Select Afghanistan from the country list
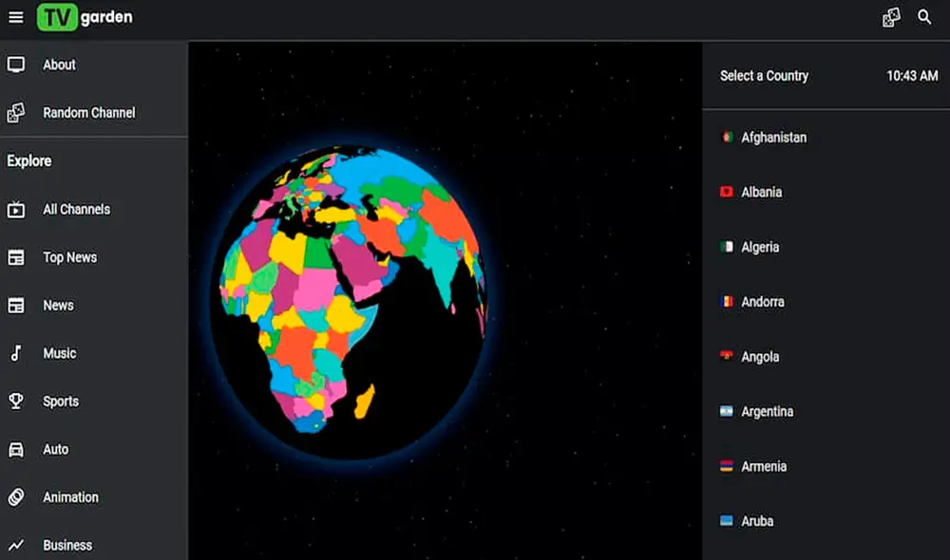 coord(773,138)
